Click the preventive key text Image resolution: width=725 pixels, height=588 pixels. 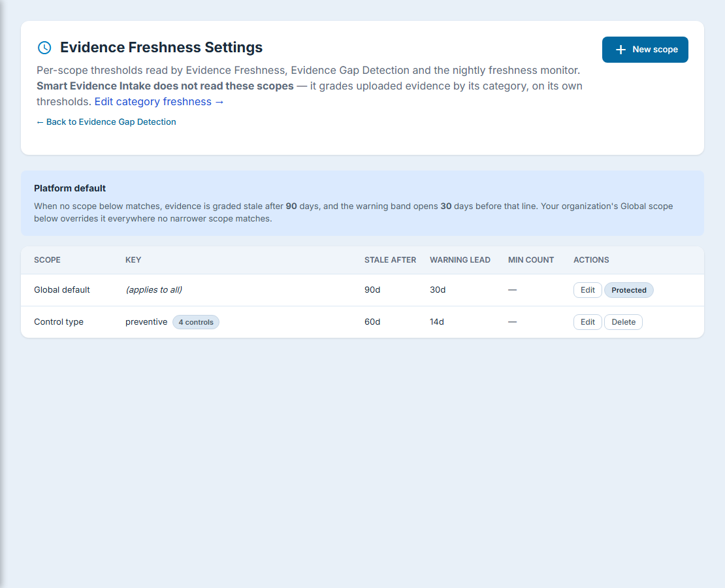click(146, 322)
